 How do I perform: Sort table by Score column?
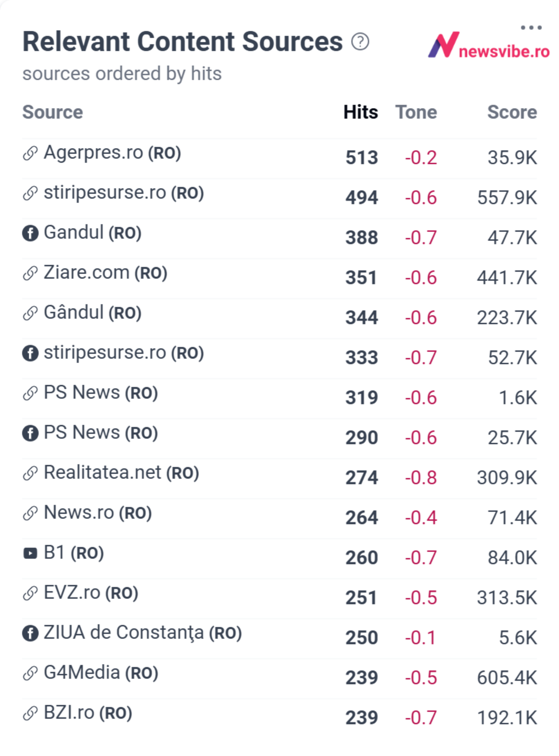click(x=512, y=112)
